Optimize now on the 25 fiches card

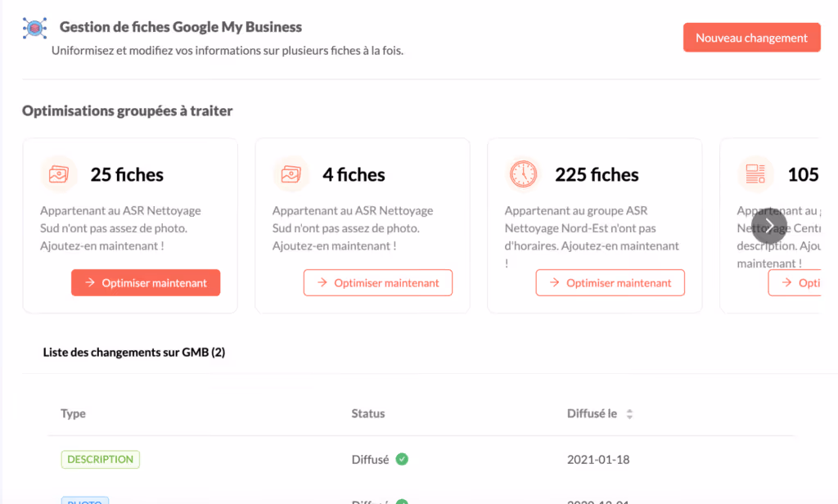146,283
